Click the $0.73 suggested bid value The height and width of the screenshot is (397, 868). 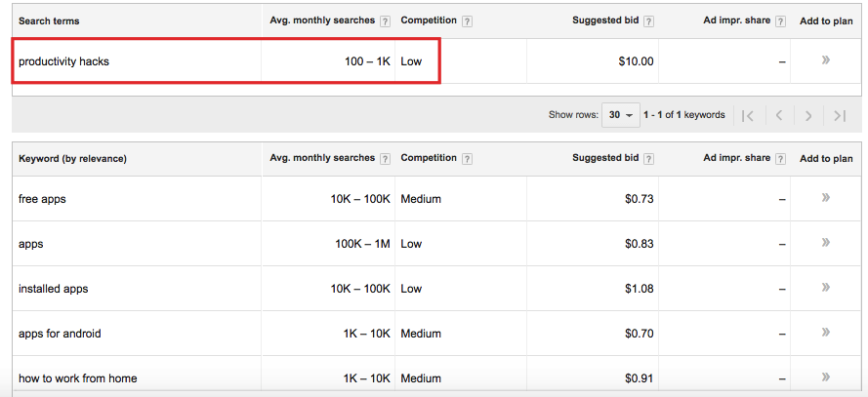640,199
